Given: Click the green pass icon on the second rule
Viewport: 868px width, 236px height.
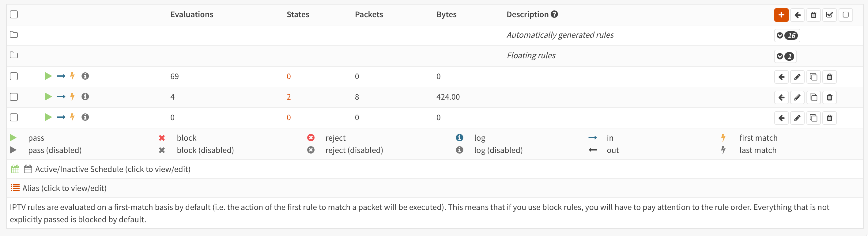Looking at the screenshot, I should [48, 97].
